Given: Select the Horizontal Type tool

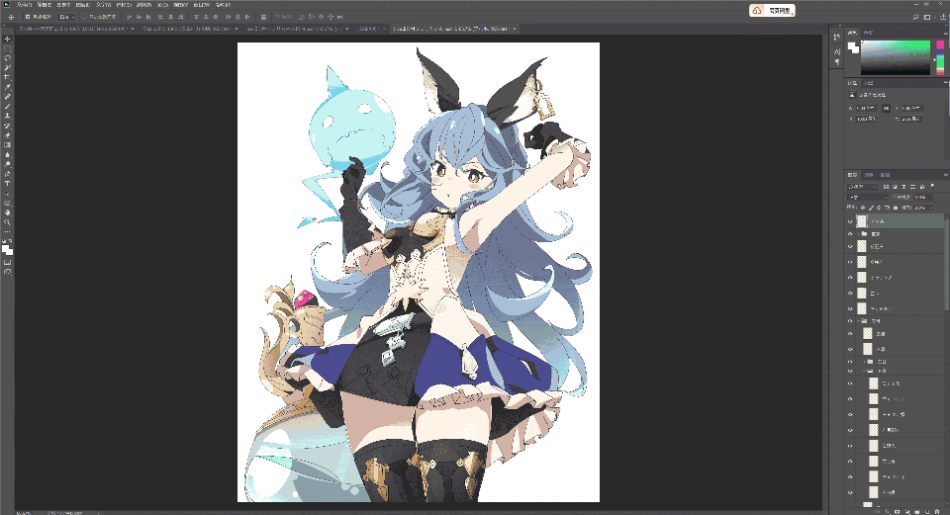Looking at the screenshot, I should (x=7, y=184).
